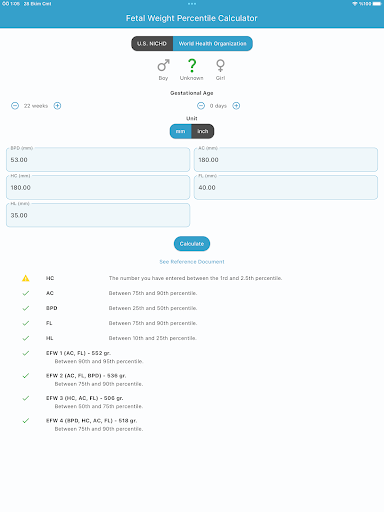The width and height of the screenshot is (384, 512).
Task: Click the FL result checkmark icon
Action: click(26, 323)
